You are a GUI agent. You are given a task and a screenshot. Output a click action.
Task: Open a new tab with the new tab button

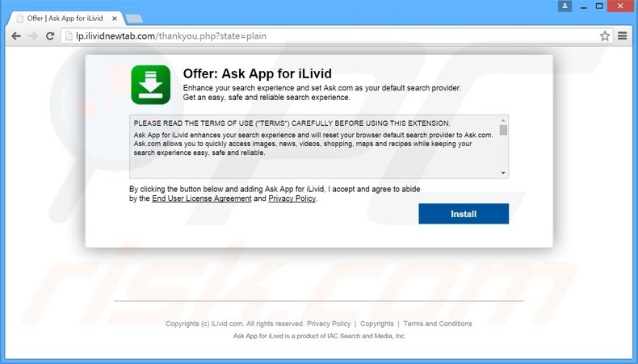[x=134, y=19]
